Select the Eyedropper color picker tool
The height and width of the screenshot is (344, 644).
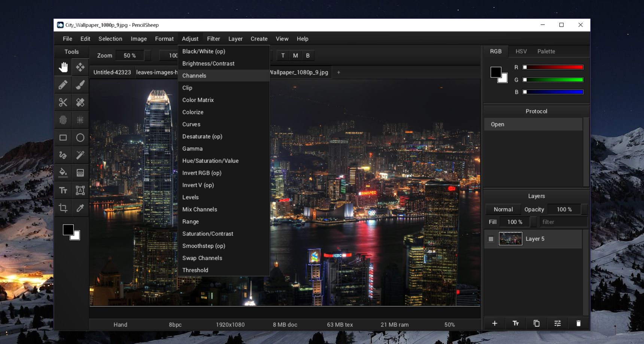coord(80,208)
